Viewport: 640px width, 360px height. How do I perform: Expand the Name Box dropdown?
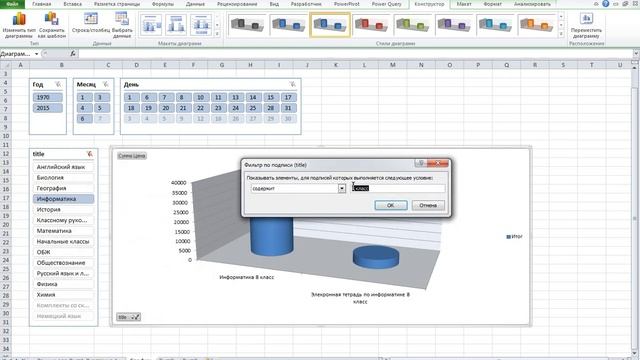coord(36,54)
